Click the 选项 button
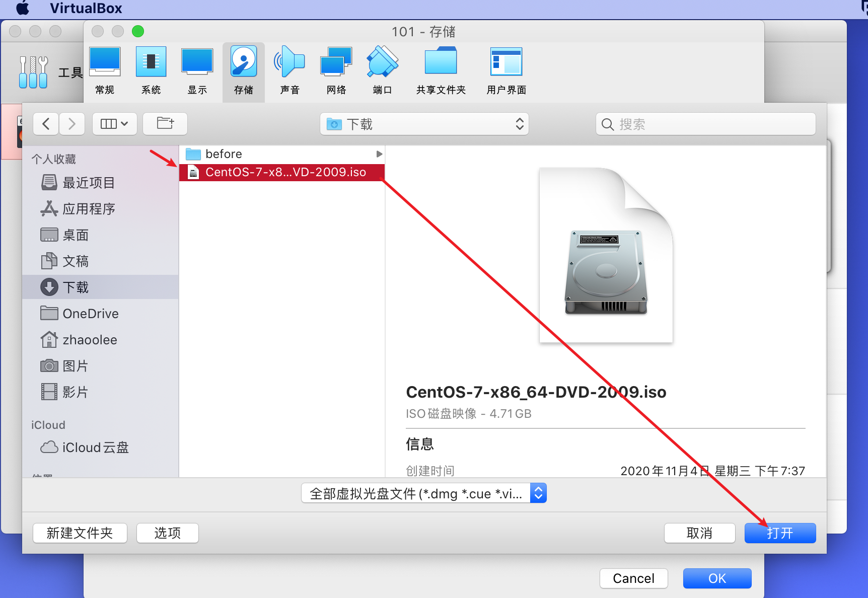The image size is (868, 598). coord(167,533)
